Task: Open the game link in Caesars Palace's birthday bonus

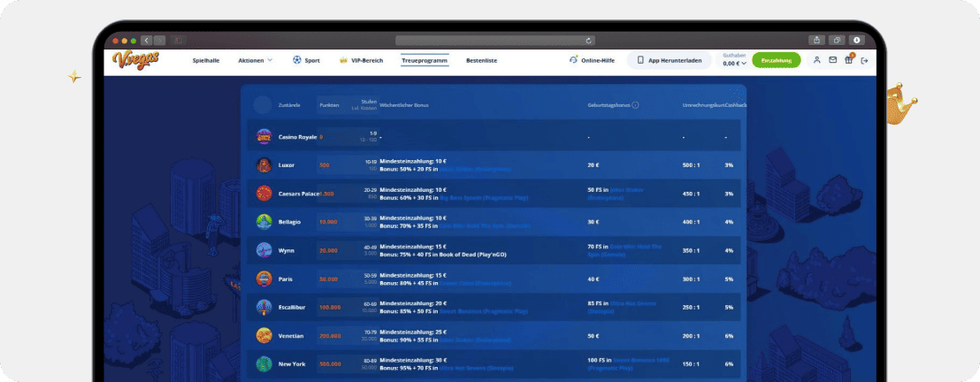Action: pos(616,193)
